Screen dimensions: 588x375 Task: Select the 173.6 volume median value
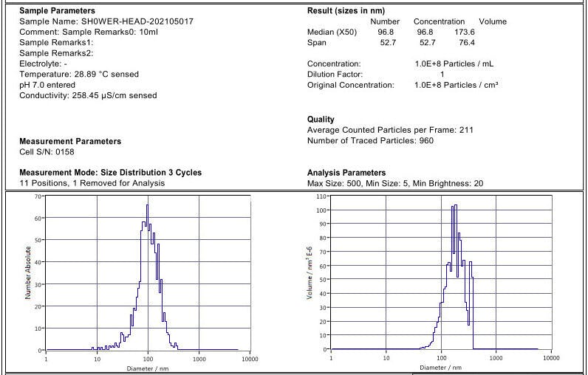pyautogui.click(x=465, y=32)
